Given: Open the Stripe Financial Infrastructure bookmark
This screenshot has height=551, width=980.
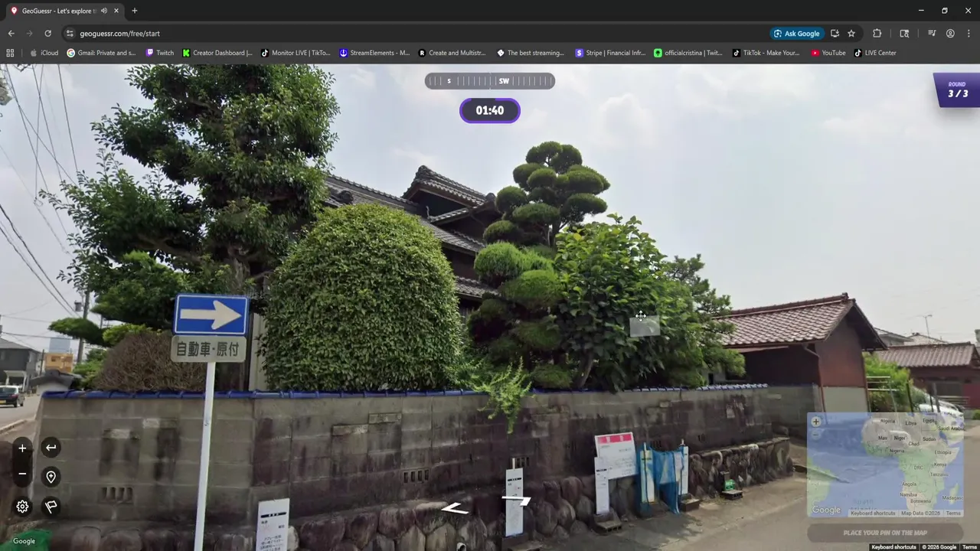Looking at the screenshot, I should (x=610, y=53).
